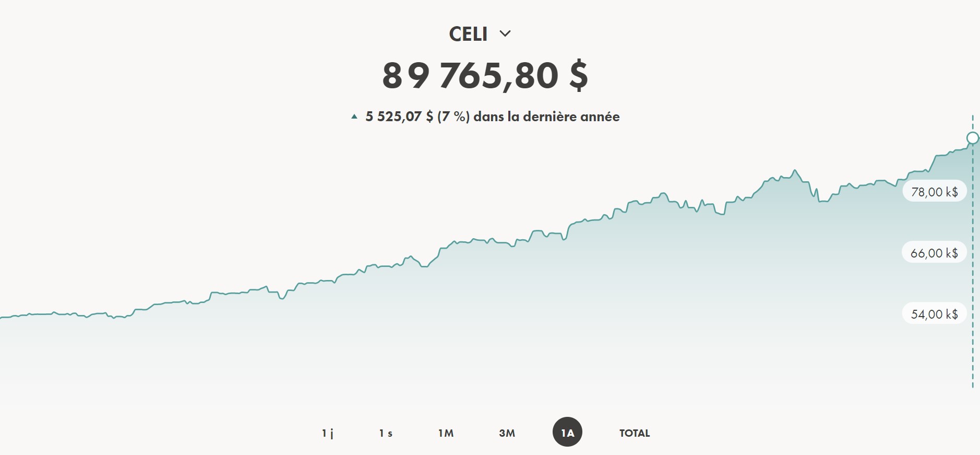Click the selected 1A period button

[567, 432]
